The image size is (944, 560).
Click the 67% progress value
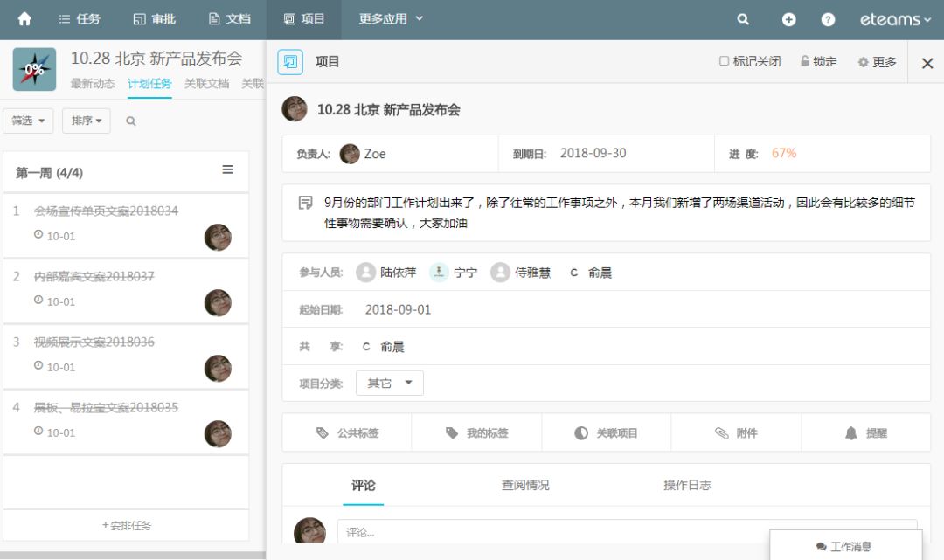click(x=784, y=154)
